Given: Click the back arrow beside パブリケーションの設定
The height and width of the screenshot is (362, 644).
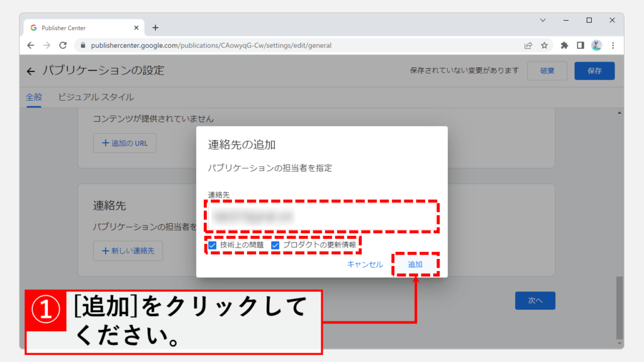Looking at the screenshot, I should click(x=31, y=71).
